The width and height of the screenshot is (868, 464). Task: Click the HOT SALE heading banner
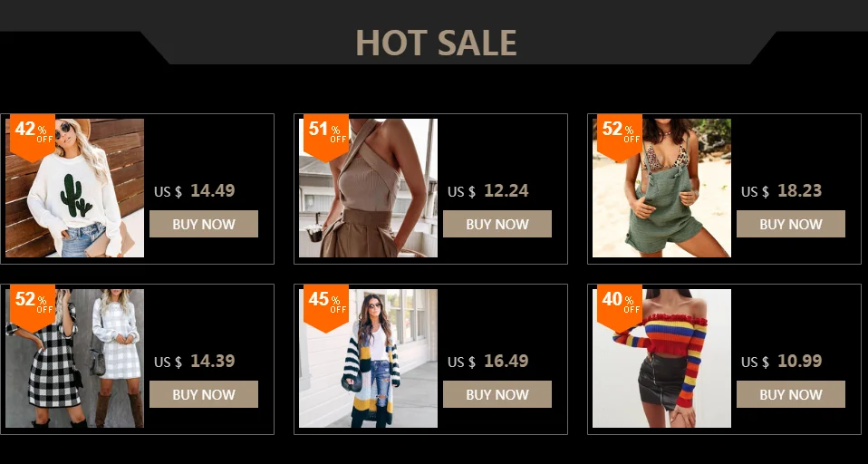pos(436,43)
